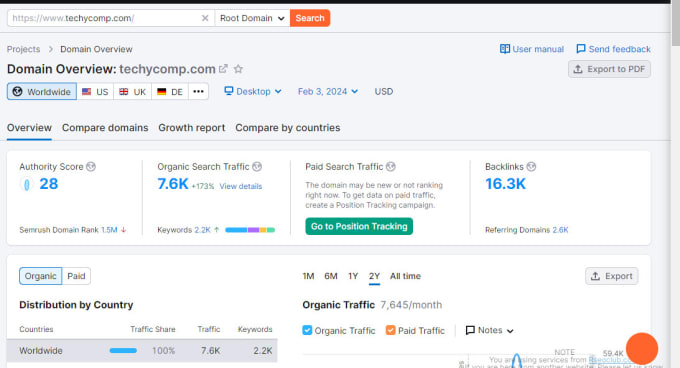Click the Semrush Domain Rank 1.5M value
680x368 pixels.
point(109,230)
